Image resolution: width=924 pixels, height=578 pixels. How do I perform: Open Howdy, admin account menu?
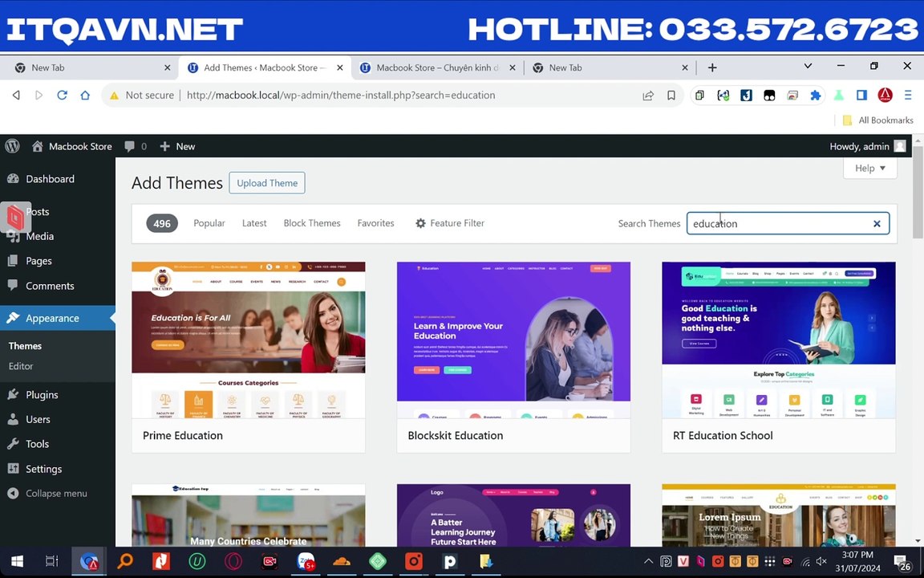(x=867, y=146)
